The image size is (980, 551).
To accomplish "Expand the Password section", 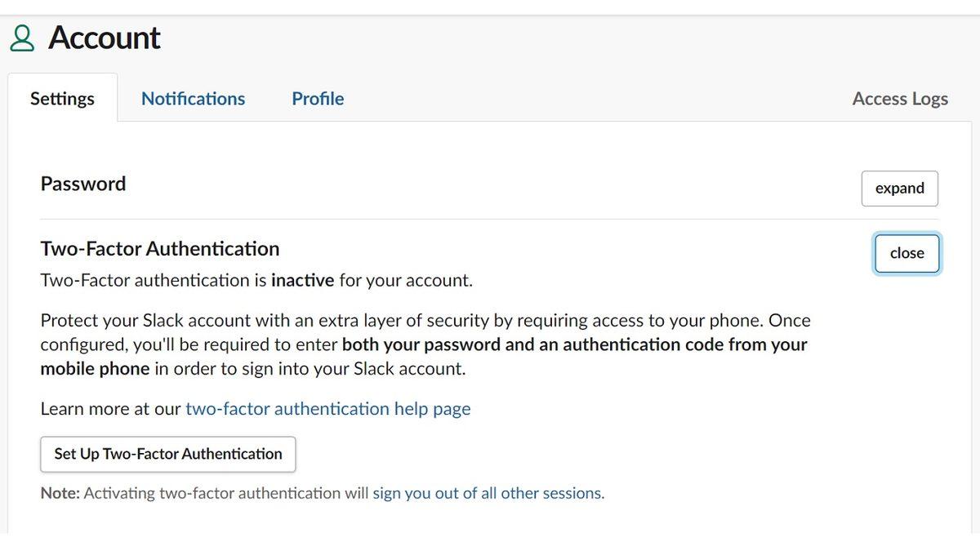I will (x=899, y=189).
